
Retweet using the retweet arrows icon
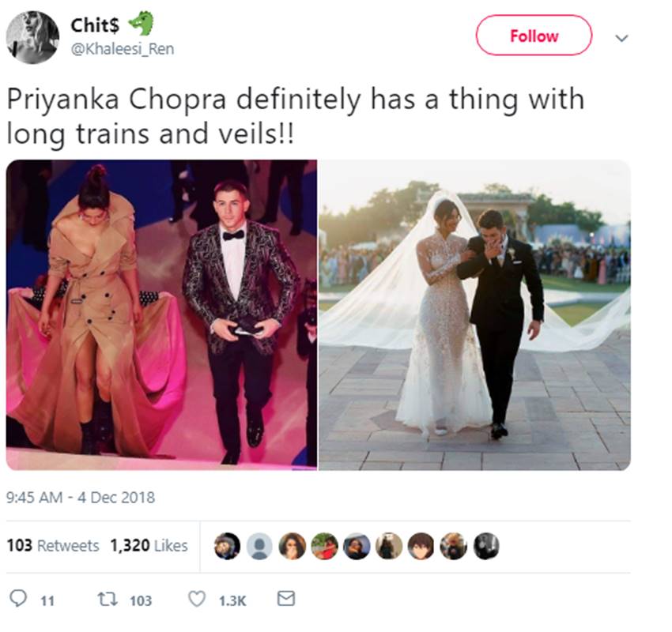[108, 599]
